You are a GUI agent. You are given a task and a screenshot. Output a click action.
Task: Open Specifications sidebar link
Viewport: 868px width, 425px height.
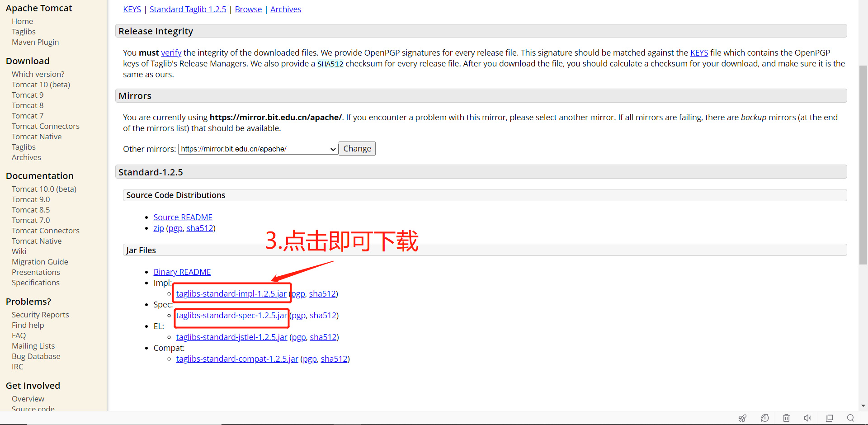point(36,283)
